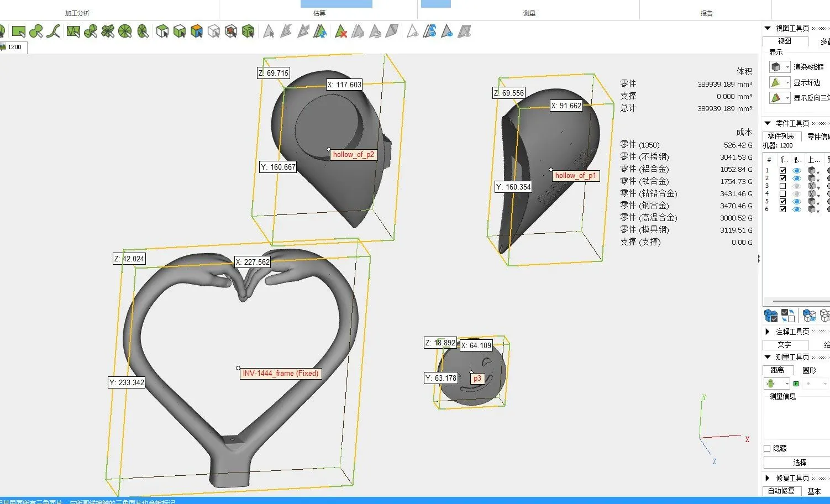Image resolution: width=830 pixels, height=504 pixels.
Task: Click the hollow_of_p1 part label
Action: (x=576, y=176)
